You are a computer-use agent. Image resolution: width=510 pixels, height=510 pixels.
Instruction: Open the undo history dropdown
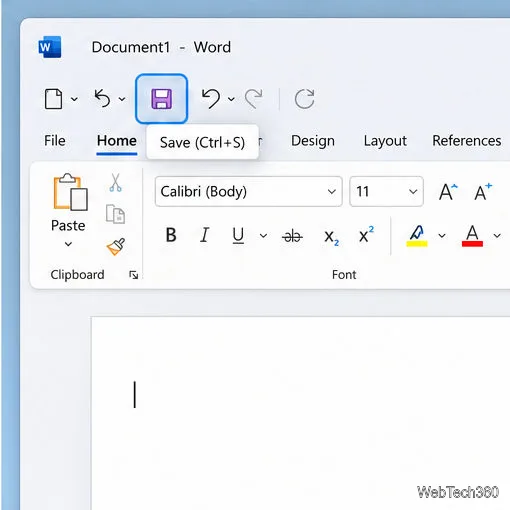click(x=231, y=99)
